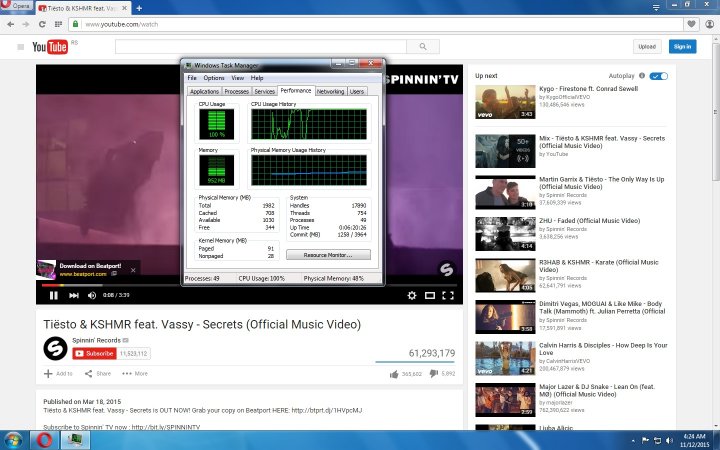
Task: Open Calvin Harris How Deep Is Your Love
Action: [603, 349]
